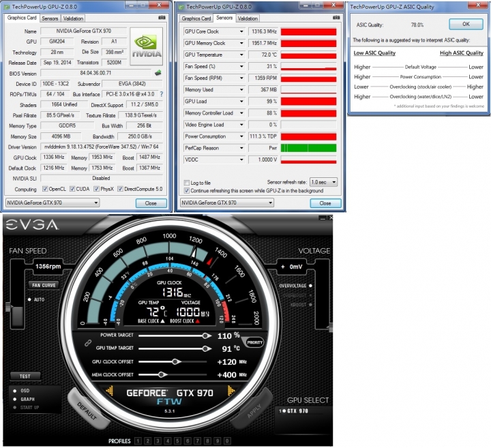
Task: Toggle the GRAPH option in EVGA Precision
Action: (15, 399)
